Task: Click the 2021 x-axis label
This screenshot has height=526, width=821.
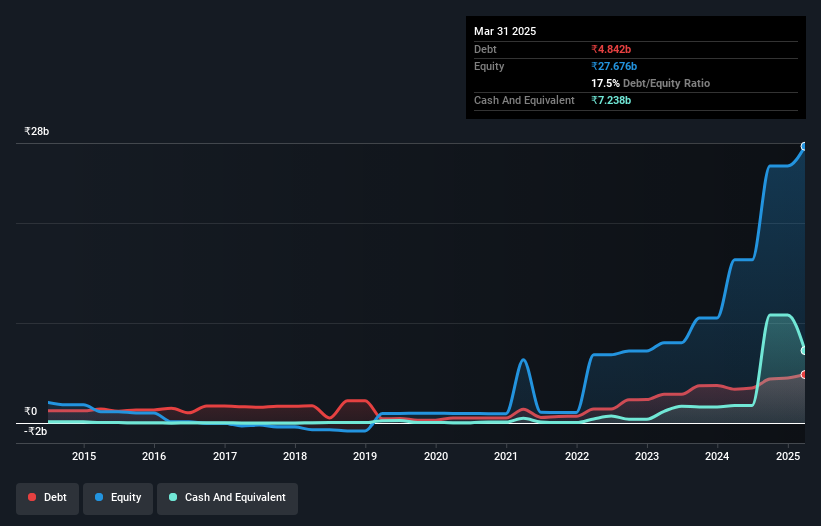Action: point(506,456)
